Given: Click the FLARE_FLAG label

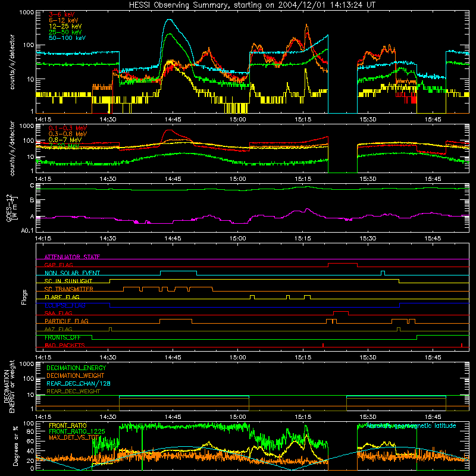Looking at the screenshot, I should point(62,297).
